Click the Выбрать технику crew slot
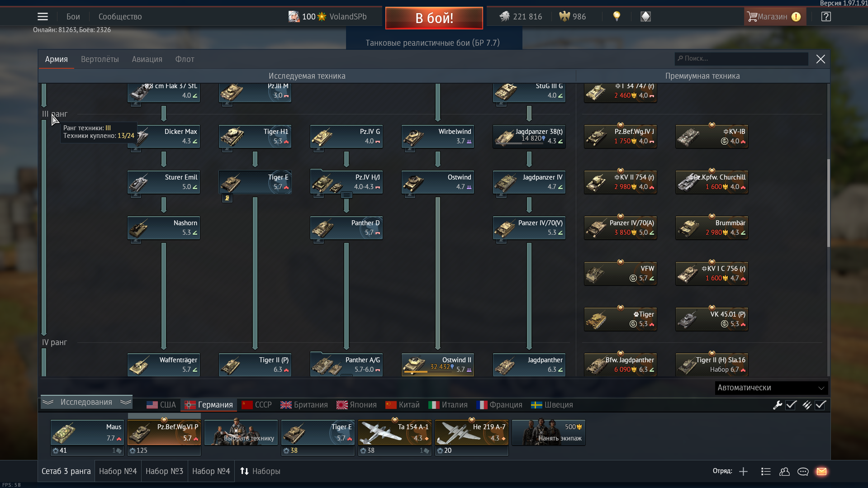The height and width of the screenshot is (488, 868). [x=241, y=433]
